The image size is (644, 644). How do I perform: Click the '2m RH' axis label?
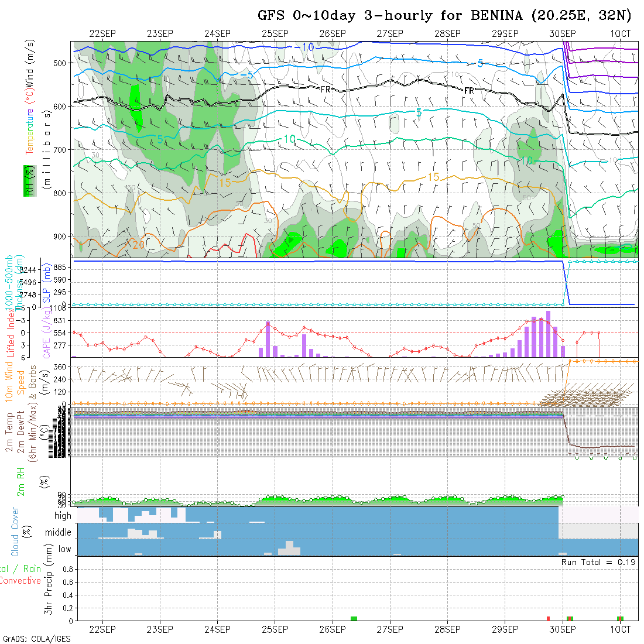click(21, 481)
